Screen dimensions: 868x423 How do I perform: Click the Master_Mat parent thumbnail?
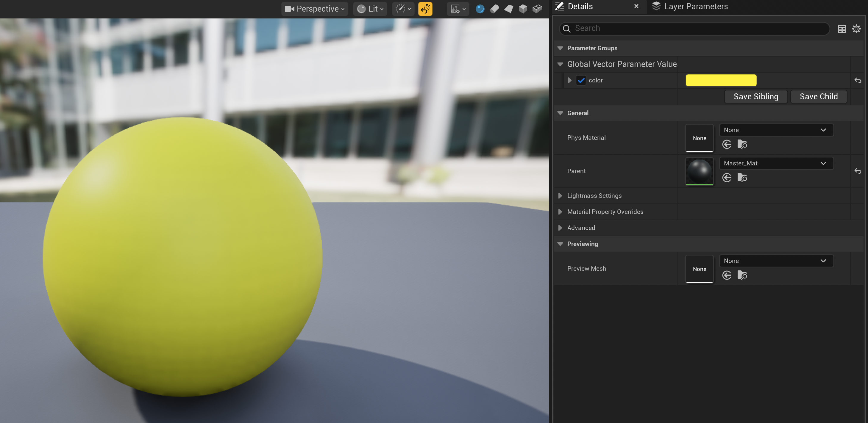coord(699,171)
